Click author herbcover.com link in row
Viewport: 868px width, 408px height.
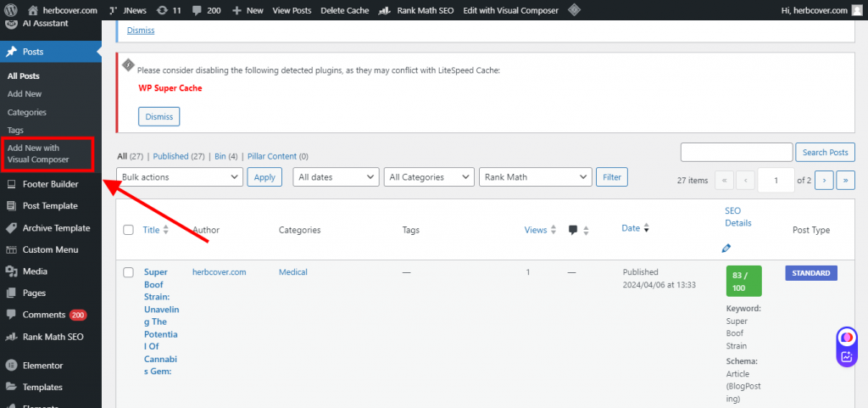click(220, 271)
